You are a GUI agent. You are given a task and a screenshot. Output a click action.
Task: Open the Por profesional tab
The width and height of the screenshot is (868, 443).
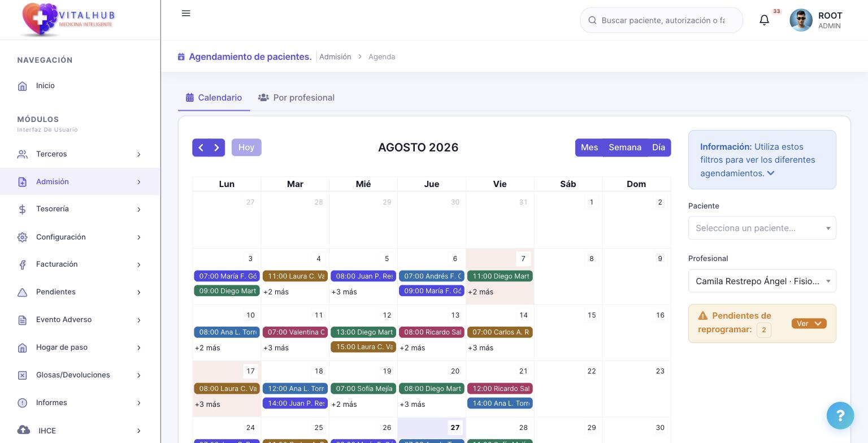[x=296, y=98]
